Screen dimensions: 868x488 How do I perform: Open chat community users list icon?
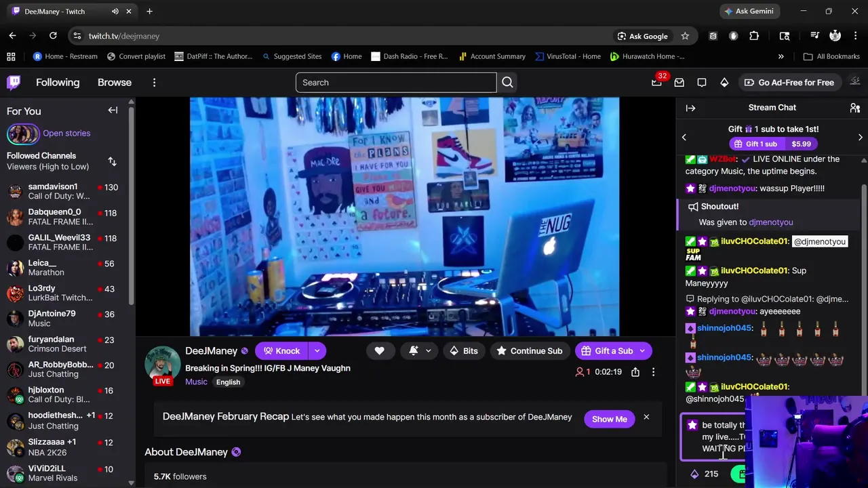(854, 108)
